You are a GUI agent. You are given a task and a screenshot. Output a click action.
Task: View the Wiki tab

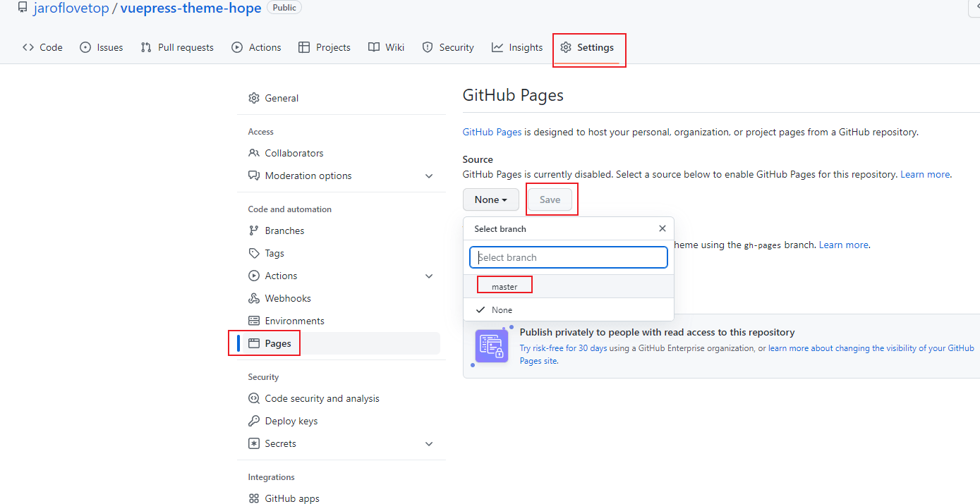point(387,47)
